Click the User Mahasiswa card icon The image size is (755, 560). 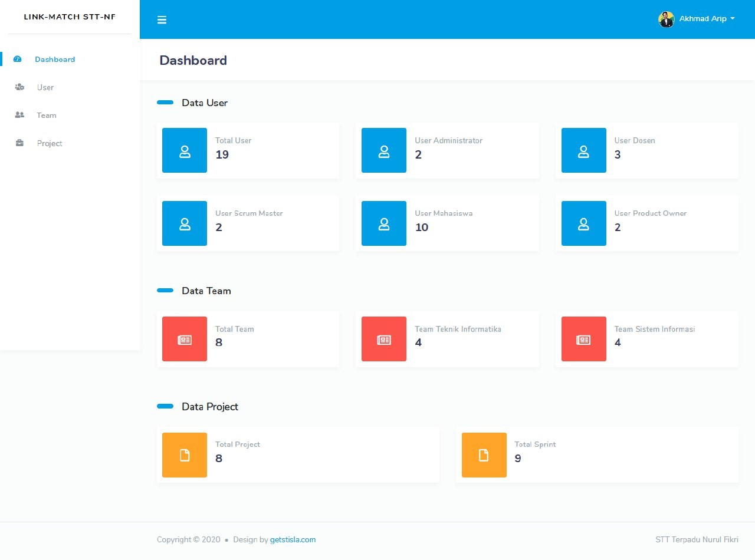tap(384, 223)
